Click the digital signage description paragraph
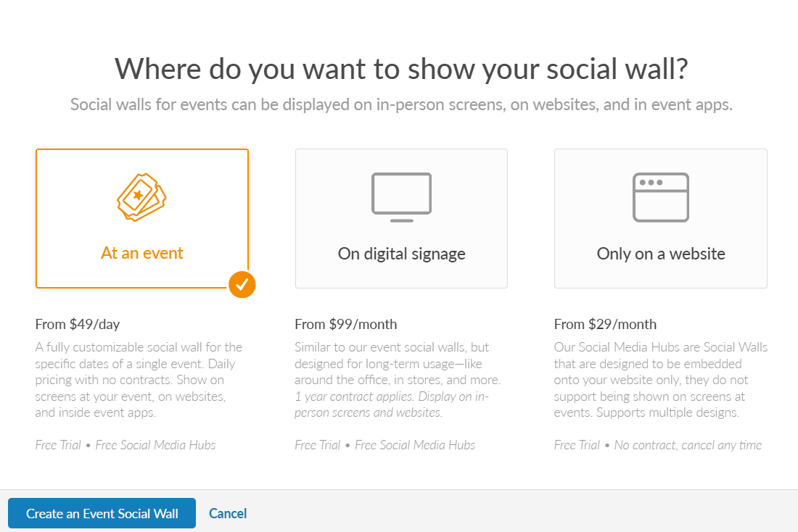 click(x=398, y=379)
